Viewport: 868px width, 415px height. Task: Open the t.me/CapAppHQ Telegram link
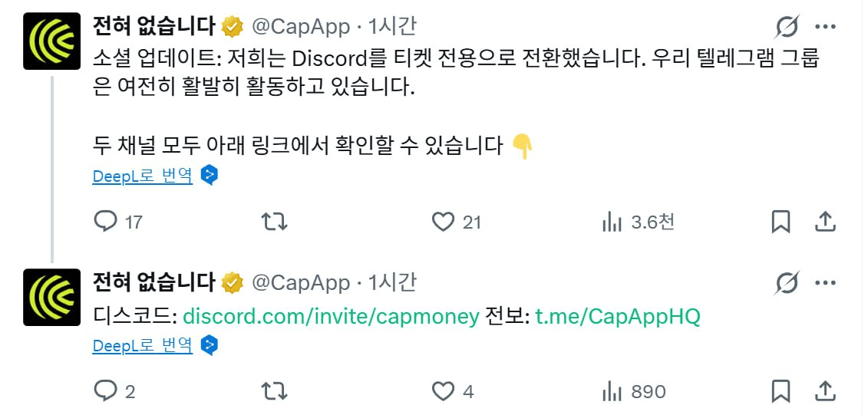[618, 317]
